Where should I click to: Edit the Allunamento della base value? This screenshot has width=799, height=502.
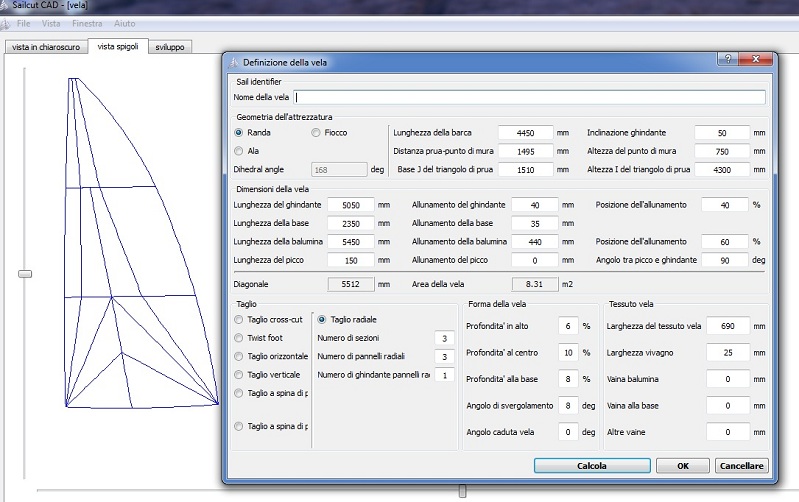point(535,223)
